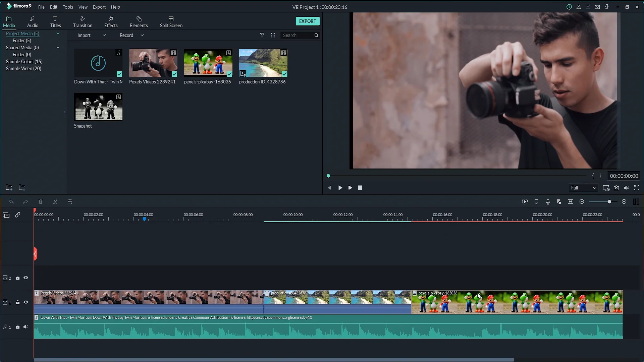Screen dimensions: 644x362
Task: Start the Render Preview
Action: point(525,201)
